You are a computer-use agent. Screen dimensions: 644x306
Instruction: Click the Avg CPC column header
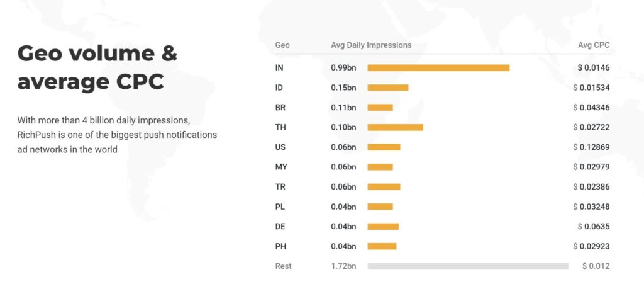pyautogui.click(x=594, y=45)
